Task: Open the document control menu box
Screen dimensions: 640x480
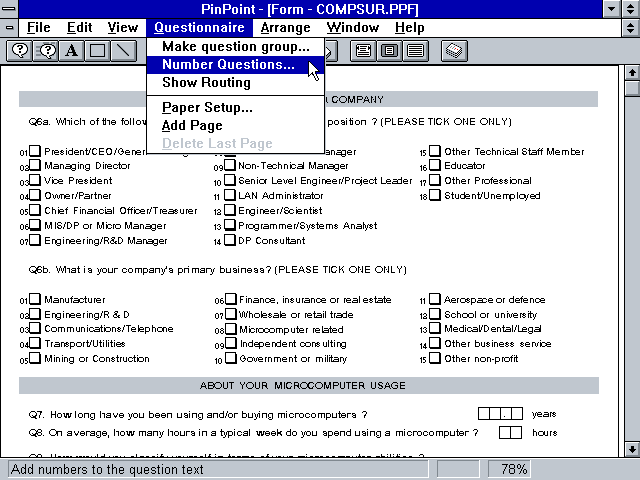Action: [x=9, y=28]
